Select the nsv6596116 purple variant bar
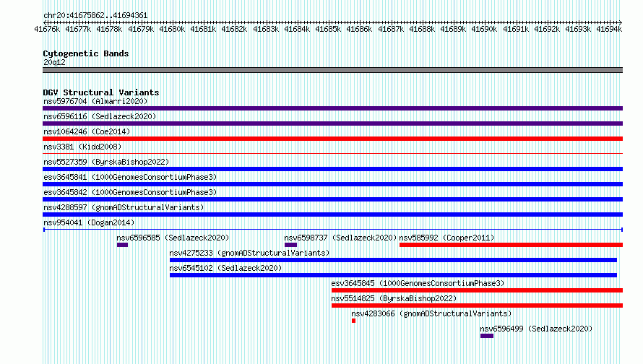The image size is (643, 364). (x=332, y=123)
